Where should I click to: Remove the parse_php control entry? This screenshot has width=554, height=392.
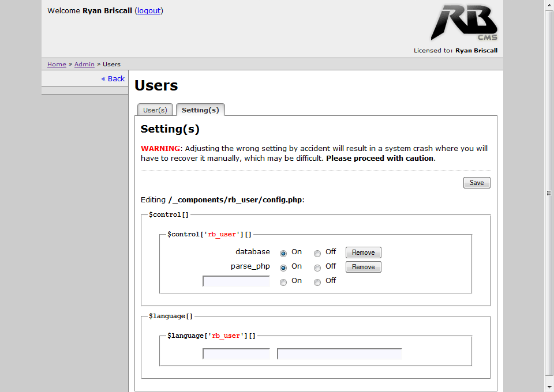coord(363,267)
